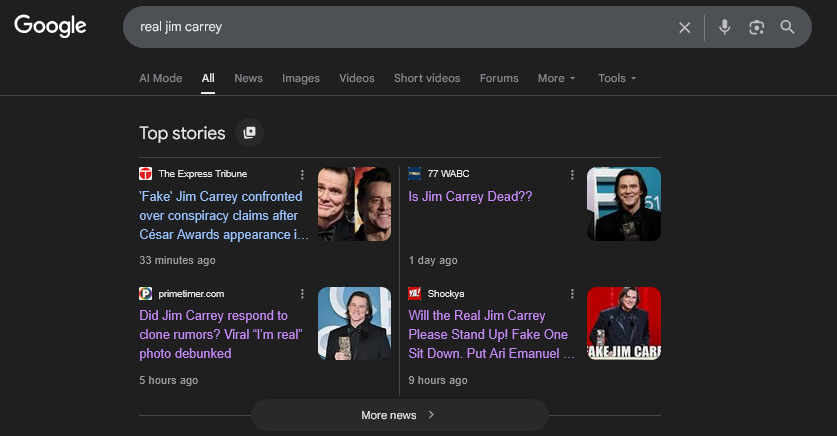The height and width of the screenshot is (436, 837).
Task: Click the Google logo
Action: click(x=50, y=27)
